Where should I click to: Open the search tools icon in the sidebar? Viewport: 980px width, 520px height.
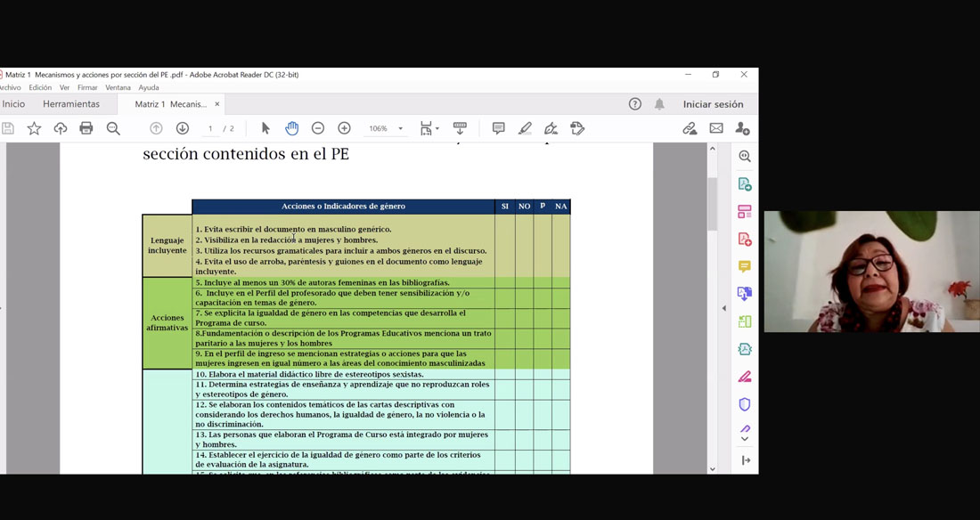pyautogui.click(x=745, y=156)
